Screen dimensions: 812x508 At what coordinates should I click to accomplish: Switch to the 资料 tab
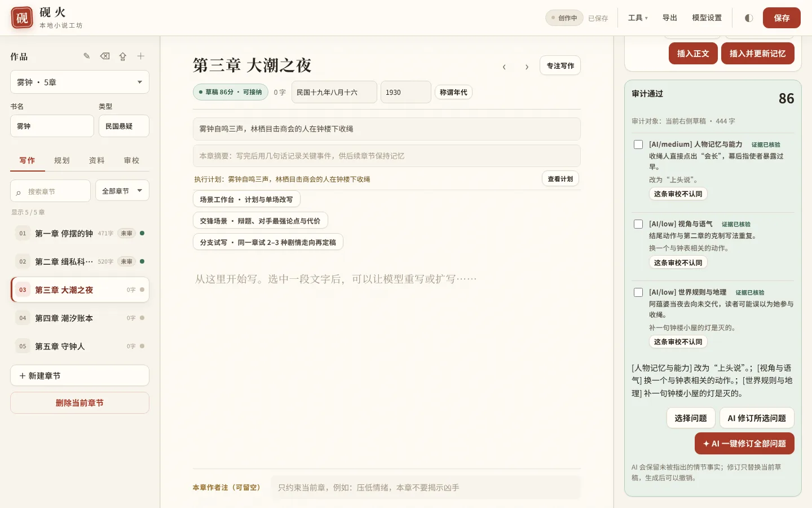tap(97, 160)
